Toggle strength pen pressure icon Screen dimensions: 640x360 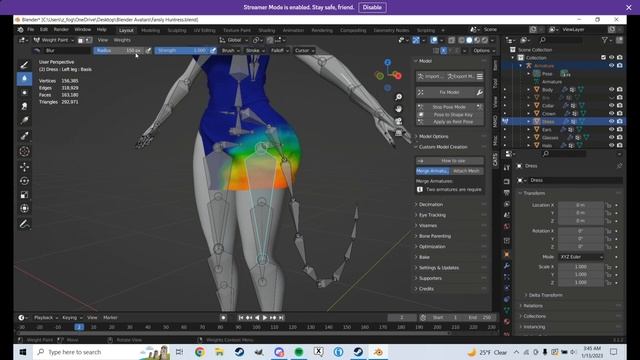click(213, 51)
